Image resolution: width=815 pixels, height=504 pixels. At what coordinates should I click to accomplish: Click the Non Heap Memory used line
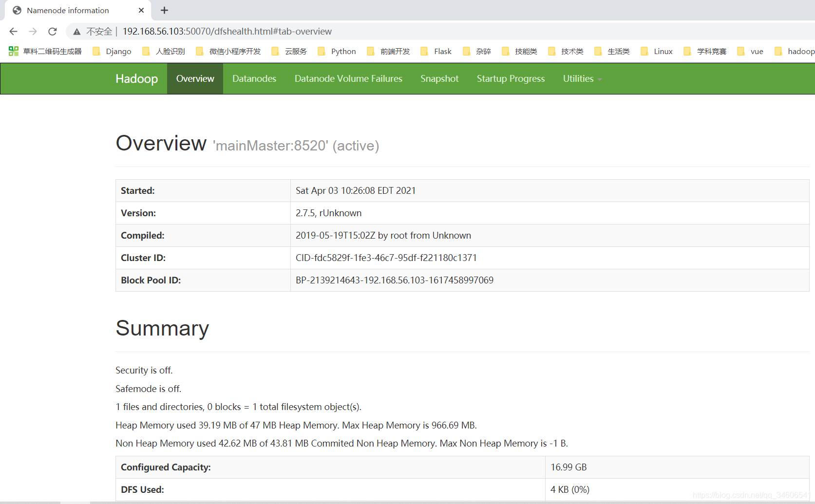click(341, 443)
